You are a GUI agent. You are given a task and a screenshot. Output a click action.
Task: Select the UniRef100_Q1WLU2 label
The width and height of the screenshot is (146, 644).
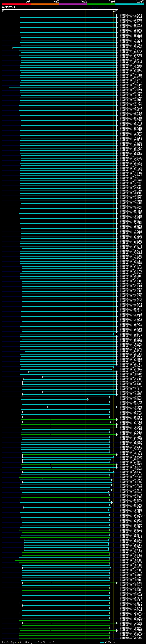pos(131,379)
